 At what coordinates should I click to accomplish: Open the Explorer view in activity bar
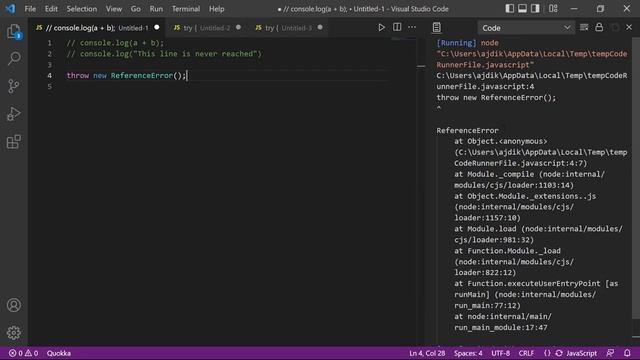tap(14, 32)
